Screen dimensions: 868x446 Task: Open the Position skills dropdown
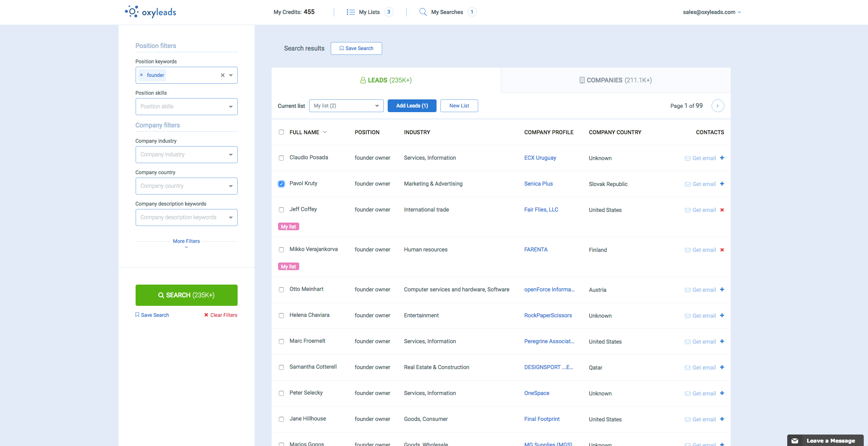point(186,107)
